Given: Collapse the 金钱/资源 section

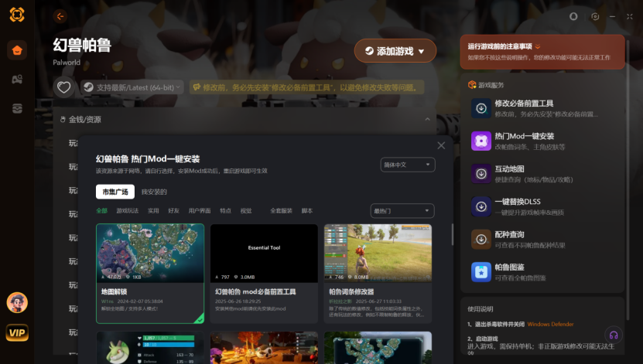Looking at the screenshot, I should (x=427, y=119).
